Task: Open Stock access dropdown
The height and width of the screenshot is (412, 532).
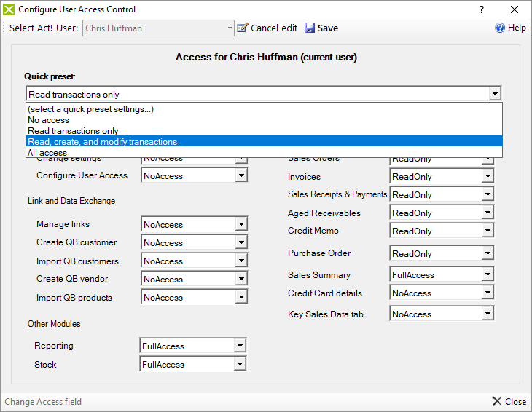Action: click(240, 364)
